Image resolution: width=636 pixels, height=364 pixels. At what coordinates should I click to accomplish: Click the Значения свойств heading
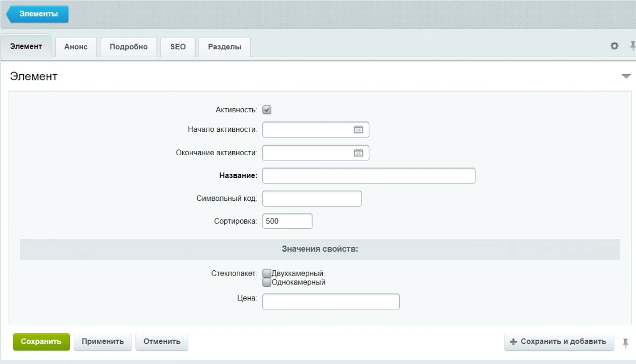click(x=320, y=249)
